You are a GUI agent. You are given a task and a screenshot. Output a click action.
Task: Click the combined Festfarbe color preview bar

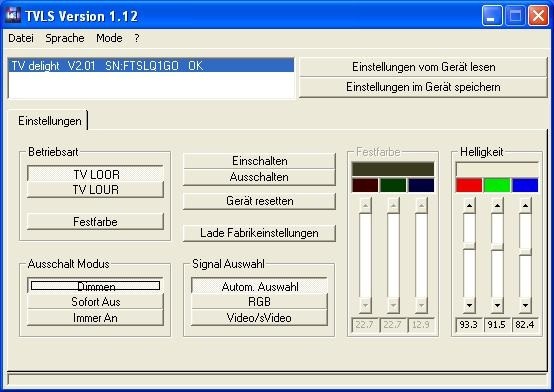pos(393,169)
